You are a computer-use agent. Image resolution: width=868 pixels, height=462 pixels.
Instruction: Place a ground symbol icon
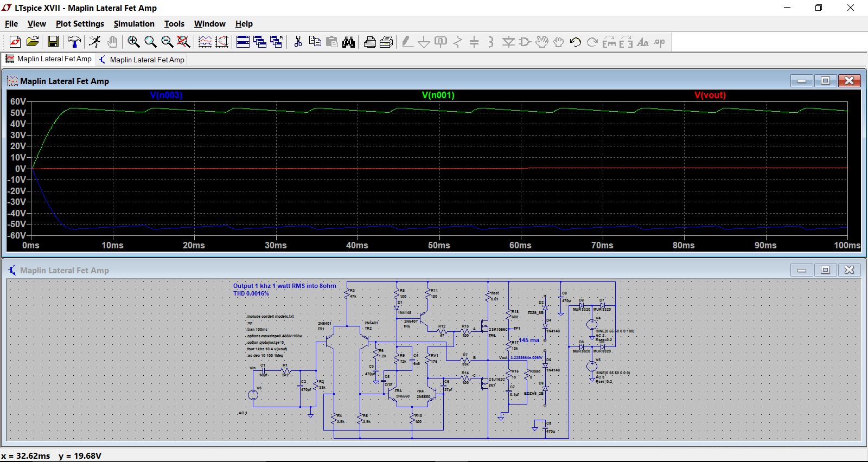(424, 42)
